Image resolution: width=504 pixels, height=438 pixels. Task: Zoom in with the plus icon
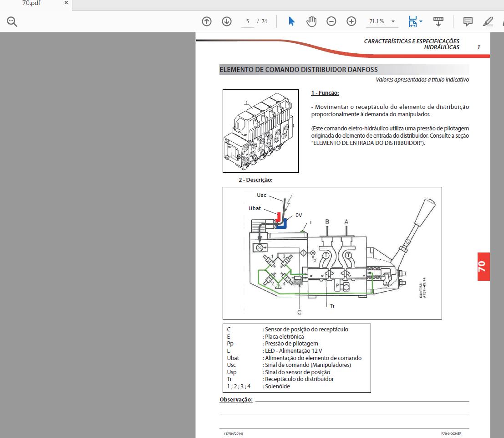[351, 21]
